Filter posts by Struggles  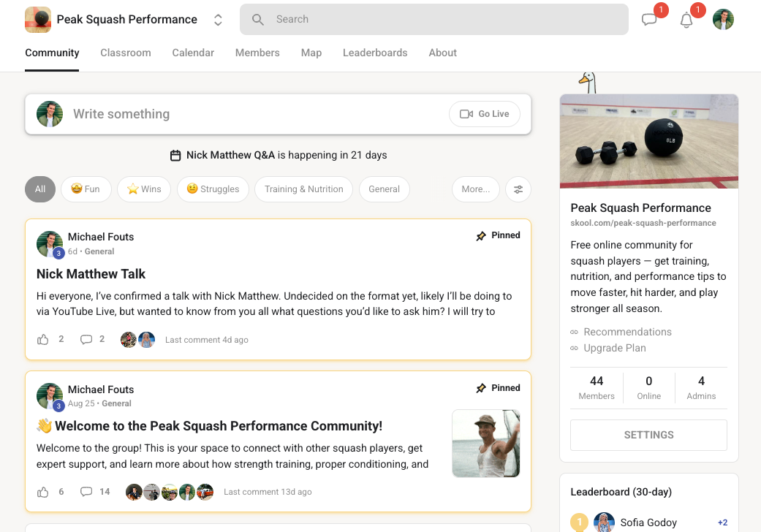[213, 189]
